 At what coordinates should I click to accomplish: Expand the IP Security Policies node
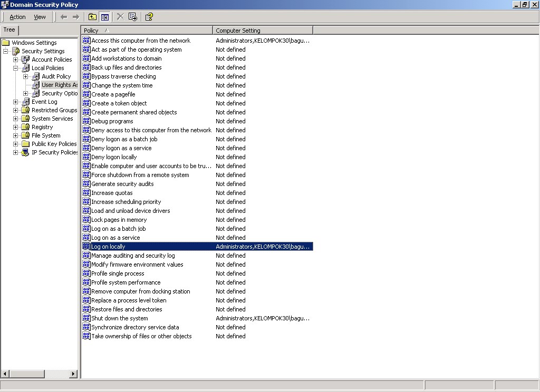click(15, 152)
